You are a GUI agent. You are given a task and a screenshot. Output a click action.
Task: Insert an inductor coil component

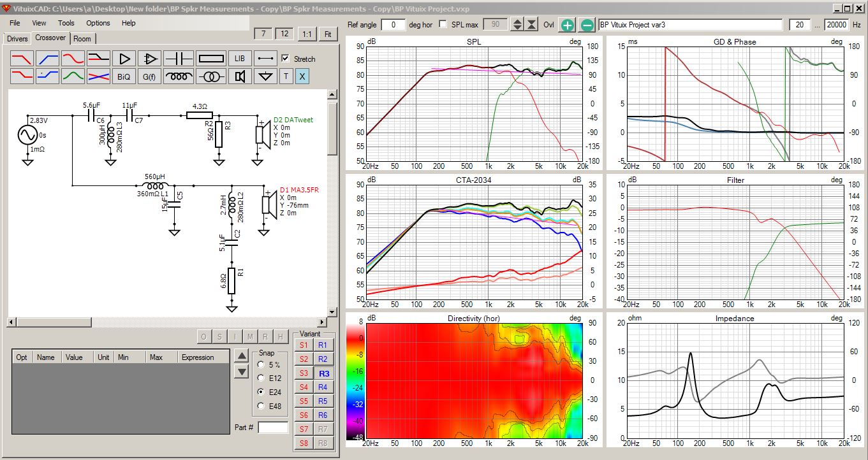click(x=179, y=76)
